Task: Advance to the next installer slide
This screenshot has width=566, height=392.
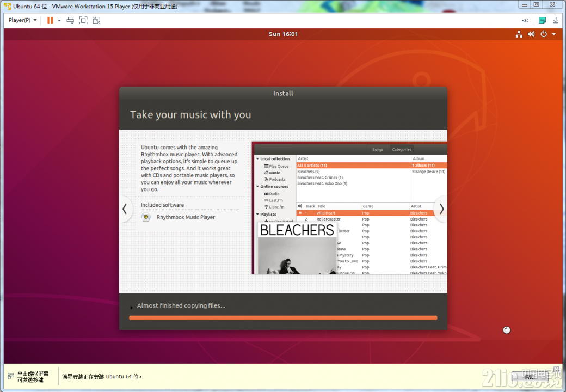Action: point(441,209)
